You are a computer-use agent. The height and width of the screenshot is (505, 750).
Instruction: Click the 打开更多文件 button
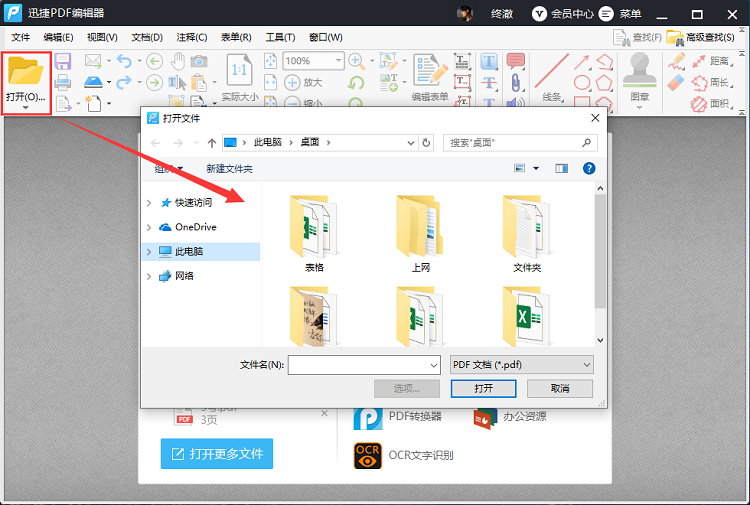[x=217, y=454]
